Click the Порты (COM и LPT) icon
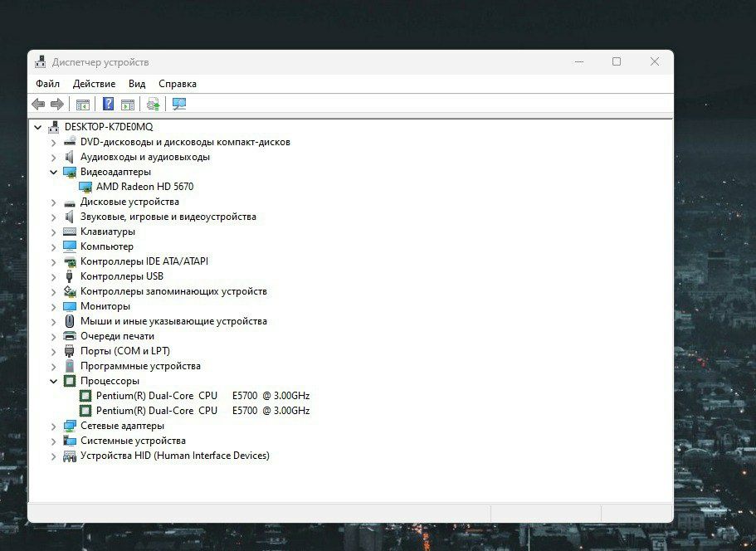This screenshot has height=551, width=756. (x=70, y=351)
